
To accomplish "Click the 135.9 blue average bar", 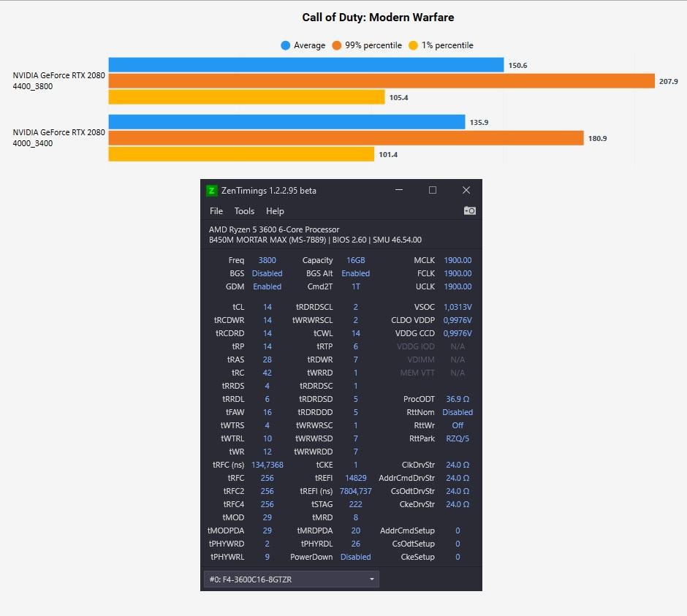I will pos(286,122).
